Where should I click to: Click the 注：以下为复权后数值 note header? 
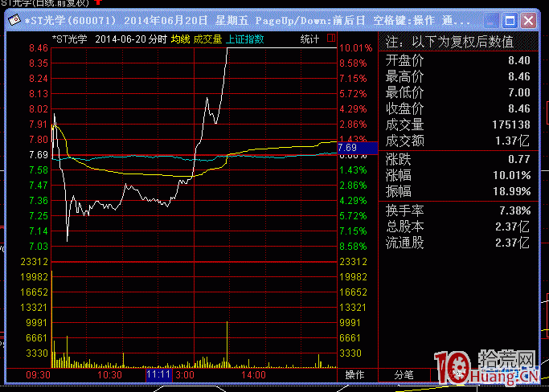click(x=449, y=42)
